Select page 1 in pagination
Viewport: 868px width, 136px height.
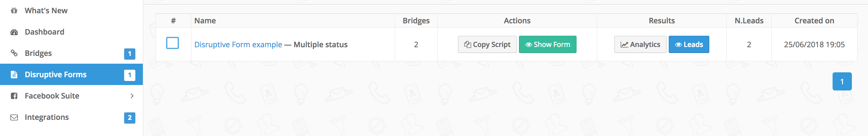[x=842, y=81]
